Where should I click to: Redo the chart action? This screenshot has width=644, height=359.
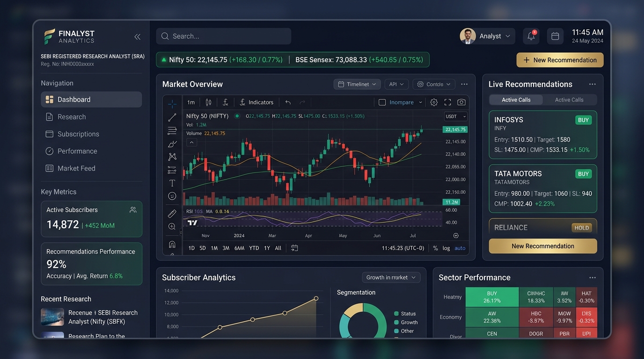click(x=302, y=102)
